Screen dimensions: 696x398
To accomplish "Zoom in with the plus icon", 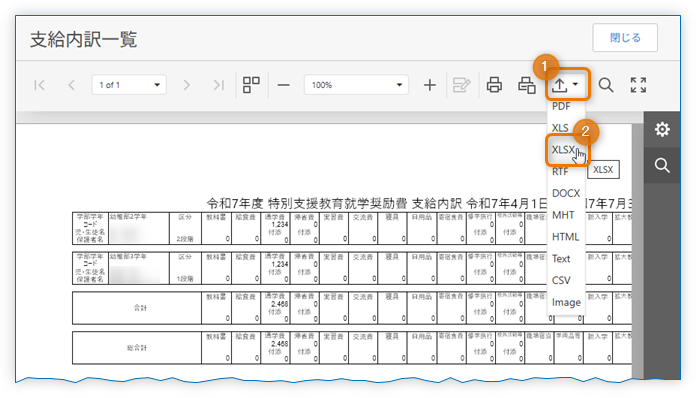I will 430,85.
